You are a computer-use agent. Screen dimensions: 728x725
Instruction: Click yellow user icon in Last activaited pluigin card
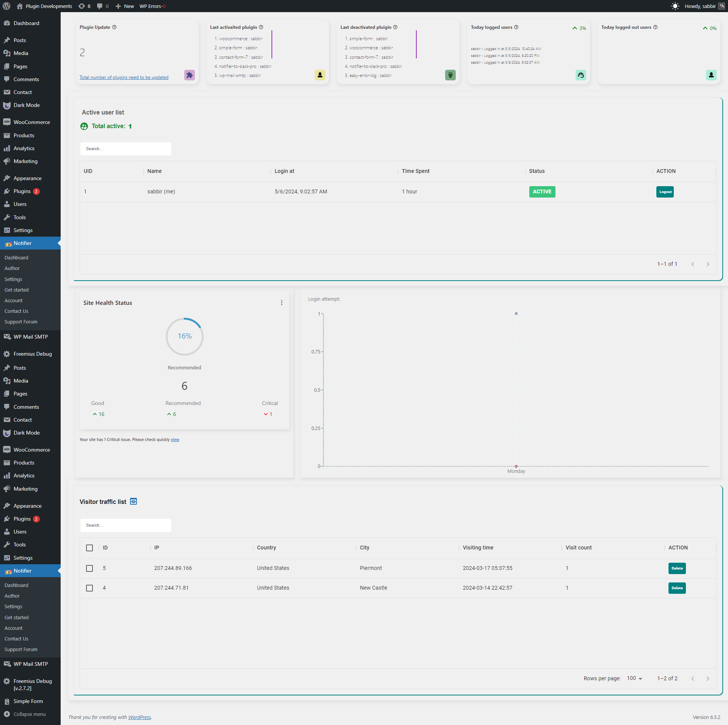point(320,75)
